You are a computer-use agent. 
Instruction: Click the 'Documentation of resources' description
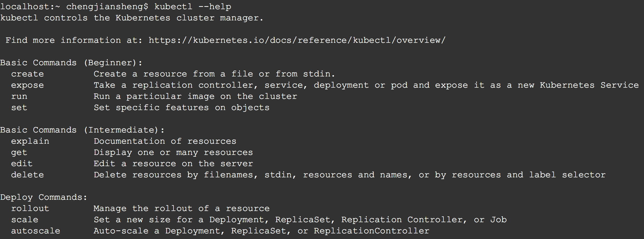(x=165, y=141)
